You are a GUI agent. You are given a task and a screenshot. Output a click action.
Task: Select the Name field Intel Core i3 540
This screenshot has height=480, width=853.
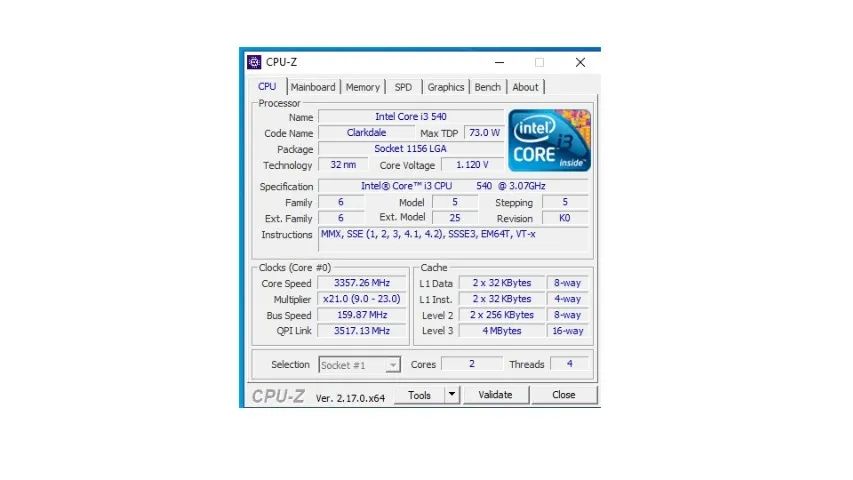pos(411,117)
